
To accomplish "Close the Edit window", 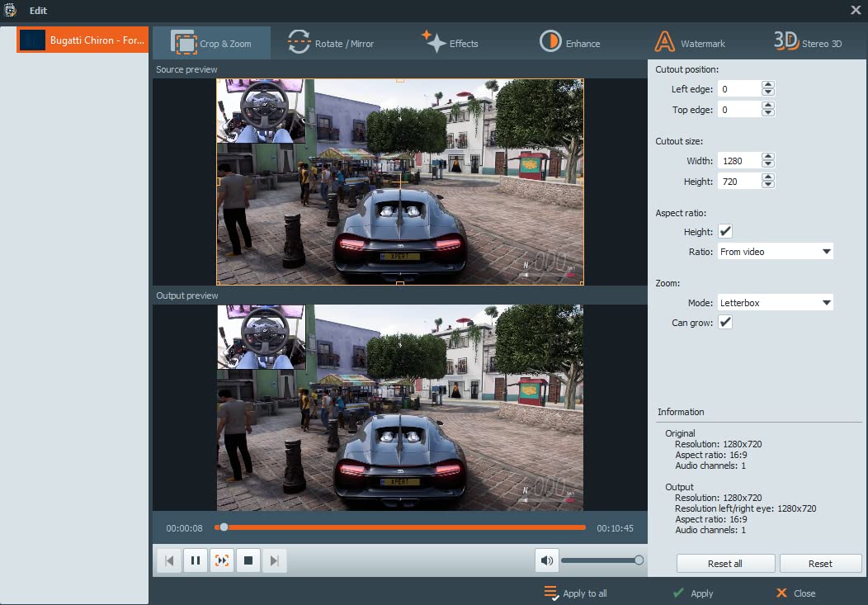I will [x=856, y=10].
